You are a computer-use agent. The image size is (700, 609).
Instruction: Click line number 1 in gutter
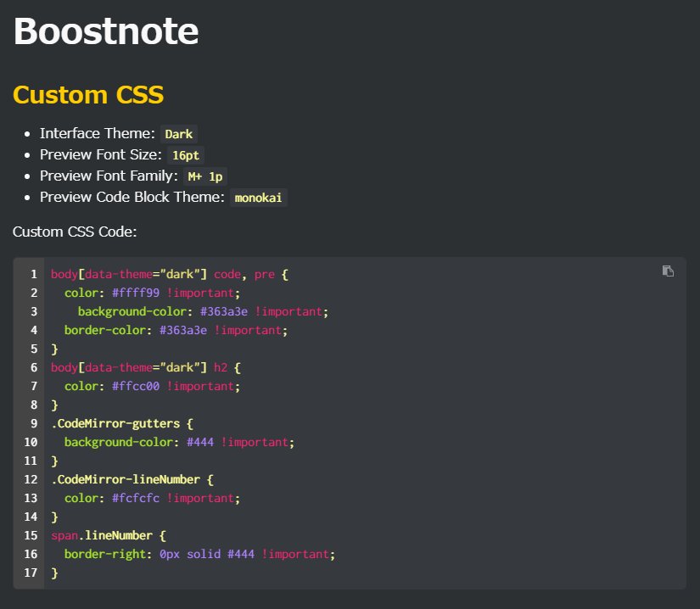point(34,274)
